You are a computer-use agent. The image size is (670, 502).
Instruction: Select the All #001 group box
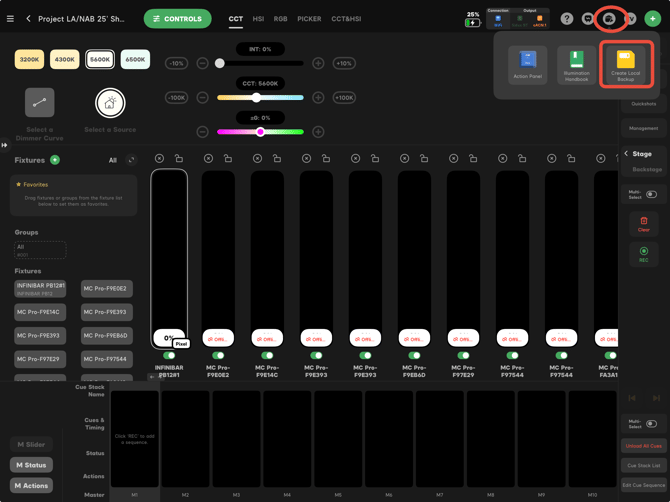click(x=40, y=250)
